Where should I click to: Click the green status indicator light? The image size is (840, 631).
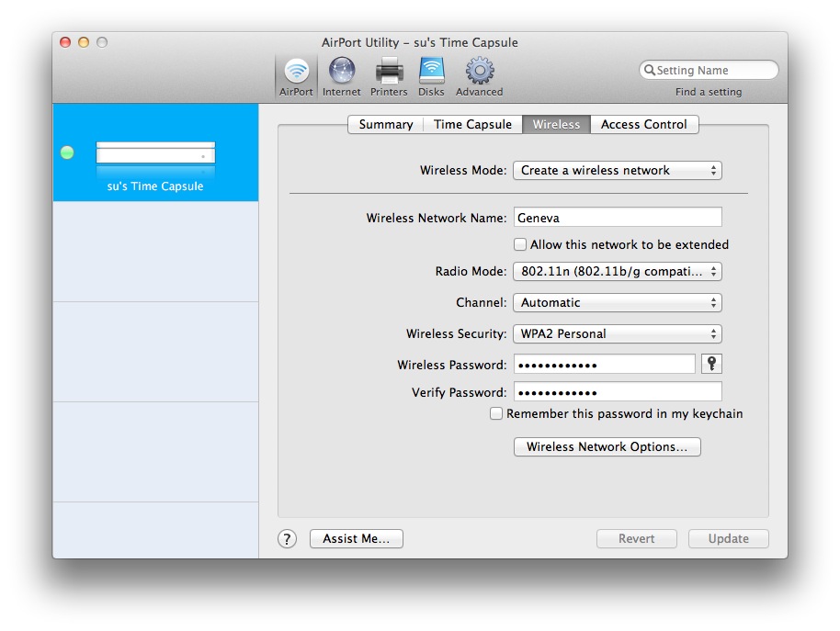67,152
